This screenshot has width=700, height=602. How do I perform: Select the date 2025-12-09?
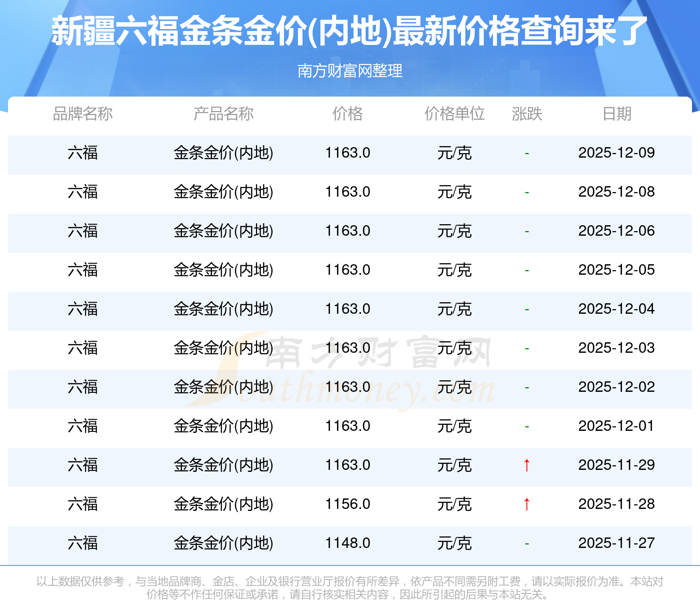coord(616,153)
